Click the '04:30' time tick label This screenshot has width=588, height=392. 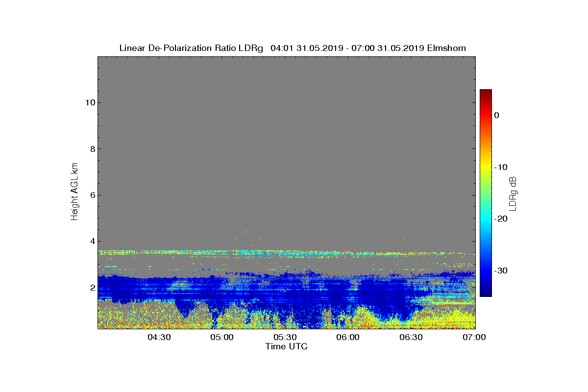[x=159, y=337]
